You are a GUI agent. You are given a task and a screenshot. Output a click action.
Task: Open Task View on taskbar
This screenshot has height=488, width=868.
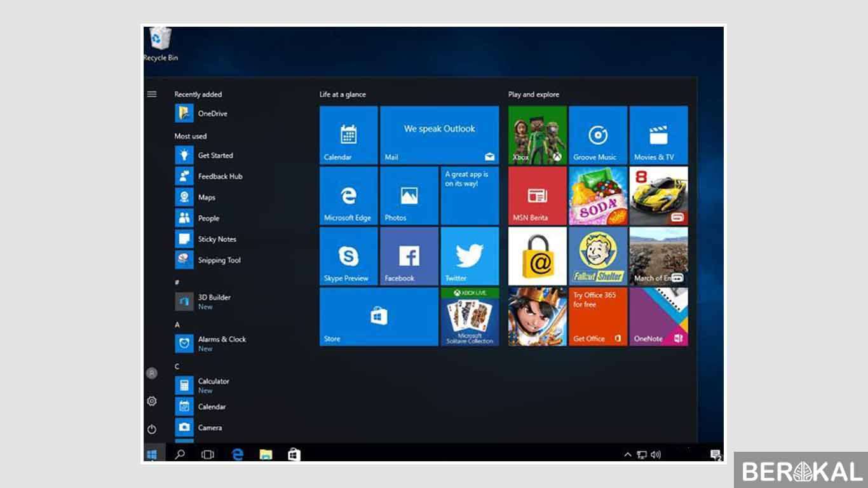tap(208, 454)
